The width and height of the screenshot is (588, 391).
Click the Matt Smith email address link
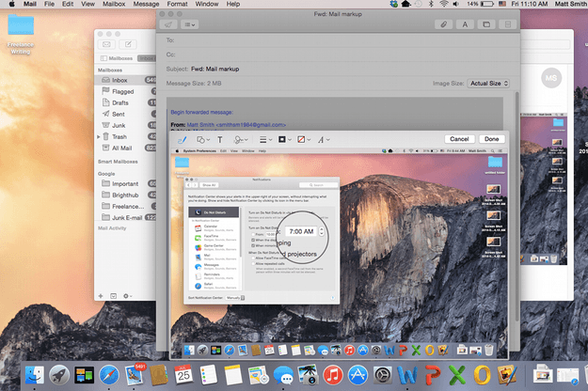pos(236,125)
